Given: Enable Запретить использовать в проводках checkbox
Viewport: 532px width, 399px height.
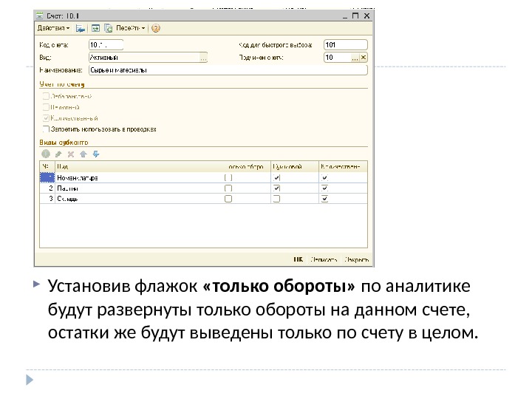Looking at the screenshot, I should [46, 129].
